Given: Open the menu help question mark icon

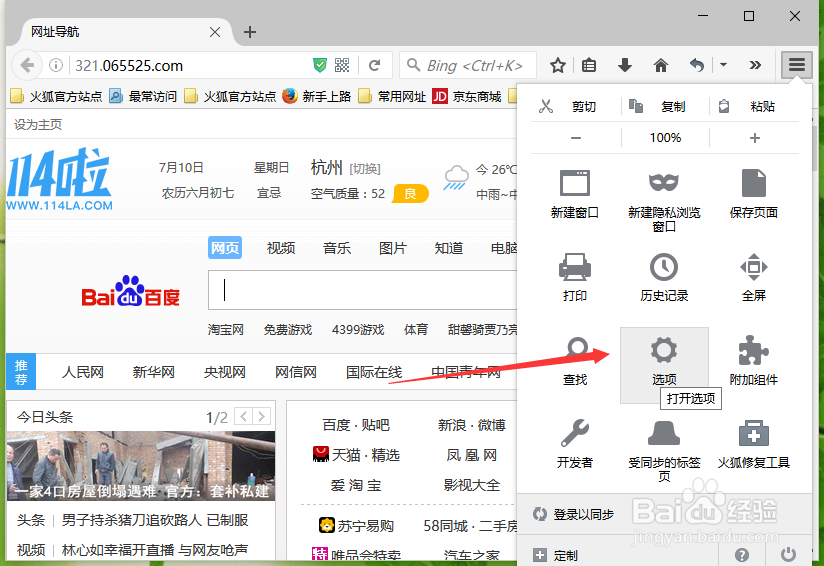Looking at the screenshot, I should click(x=741, y=554).
